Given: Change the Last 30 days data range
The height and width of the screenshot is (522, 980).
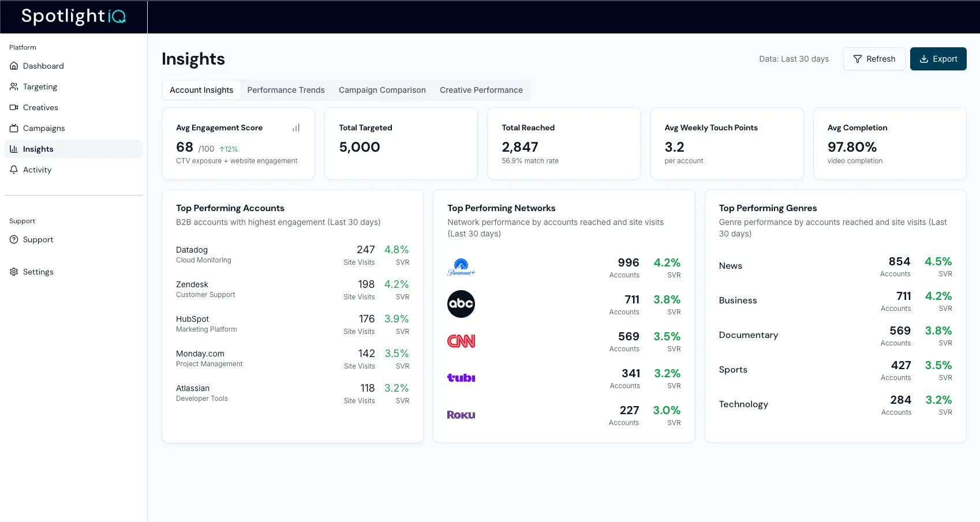Looking at the screenshot, I should tap(794, 59).
